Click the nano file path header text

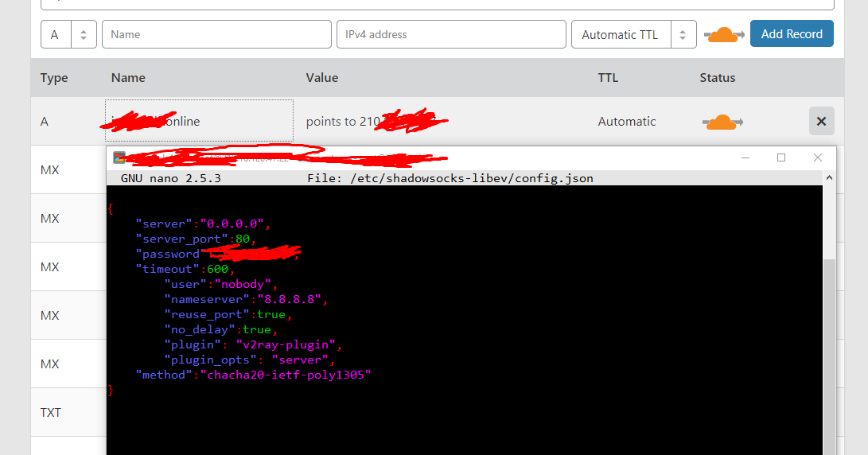450,178
